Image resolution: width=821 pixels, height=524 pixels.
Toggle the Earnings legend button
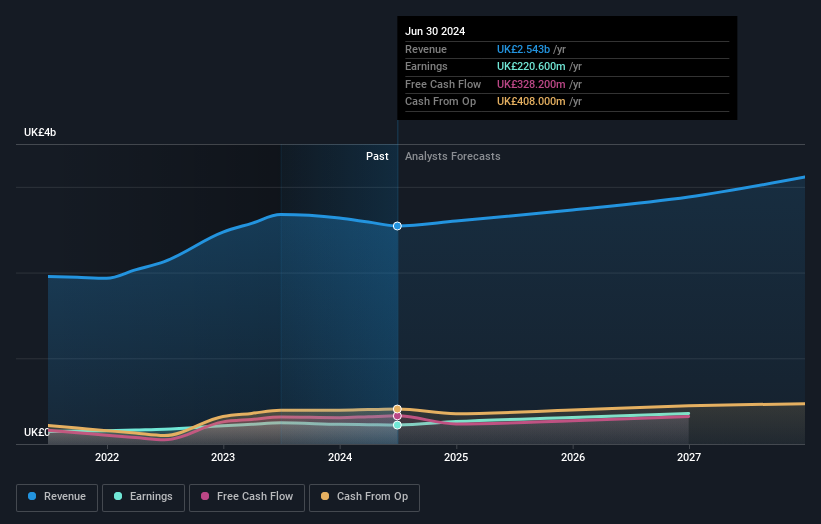(143, 497)
